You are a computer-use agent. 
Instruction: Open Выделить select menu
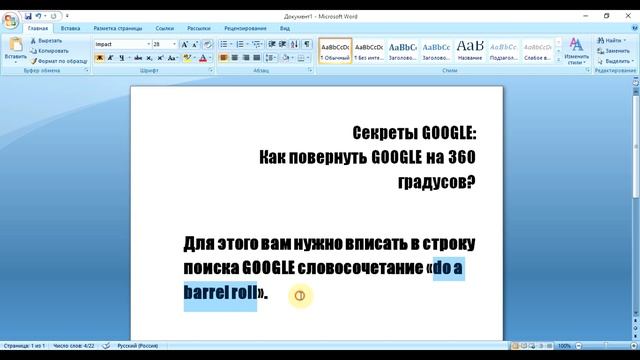615,61
